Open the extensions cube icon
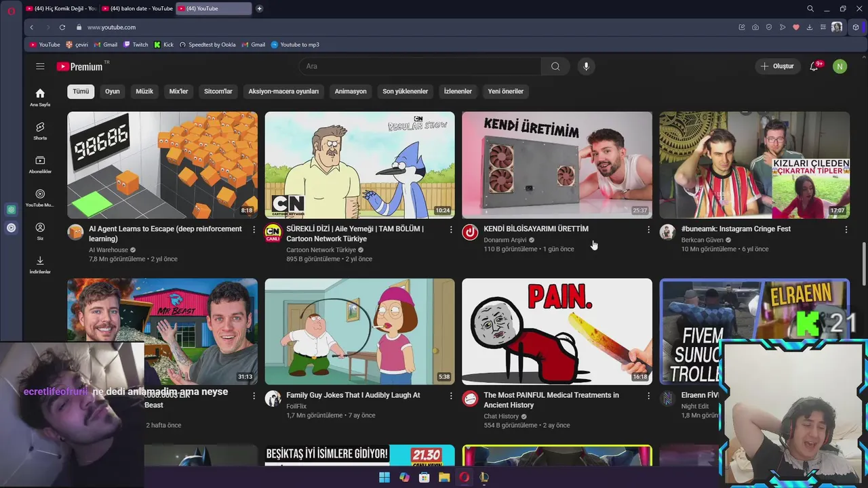 [x=856, y=27]
